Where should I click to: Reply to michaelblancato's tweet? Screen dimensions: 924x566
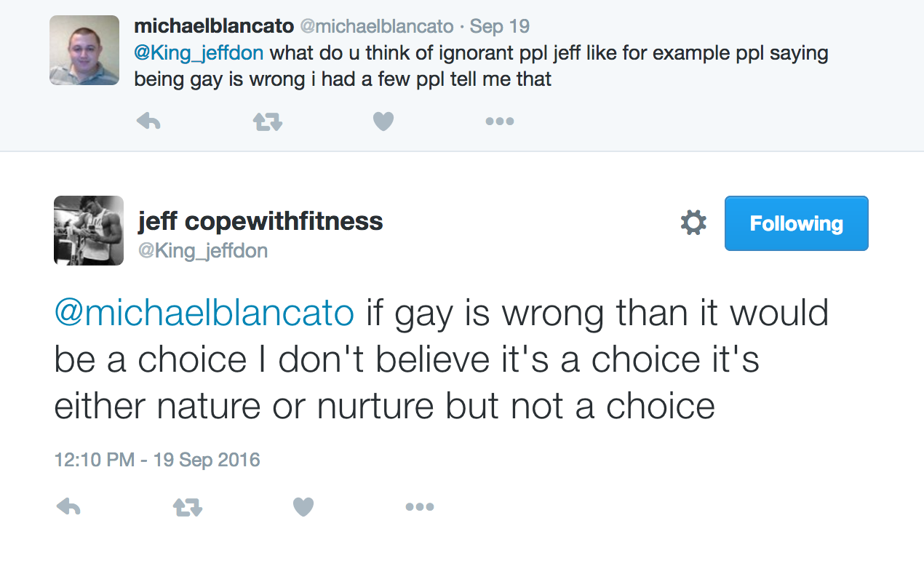(148, 121)
